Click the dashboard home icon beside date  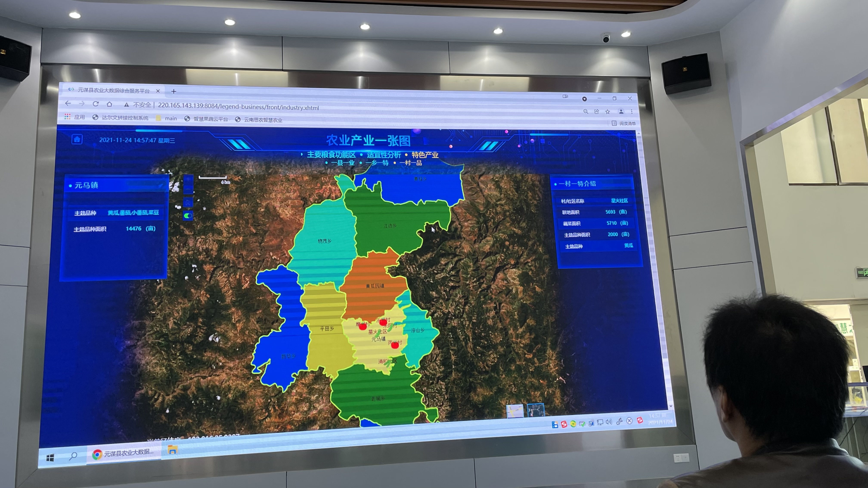(77, 139)
